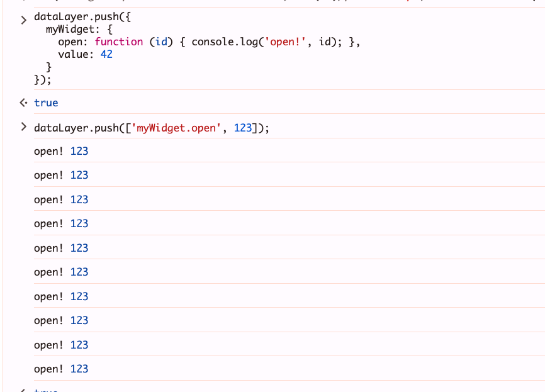545x392 pixels.
Task: Click the input chevron beside the myWidget.open push
Action: 24,127
